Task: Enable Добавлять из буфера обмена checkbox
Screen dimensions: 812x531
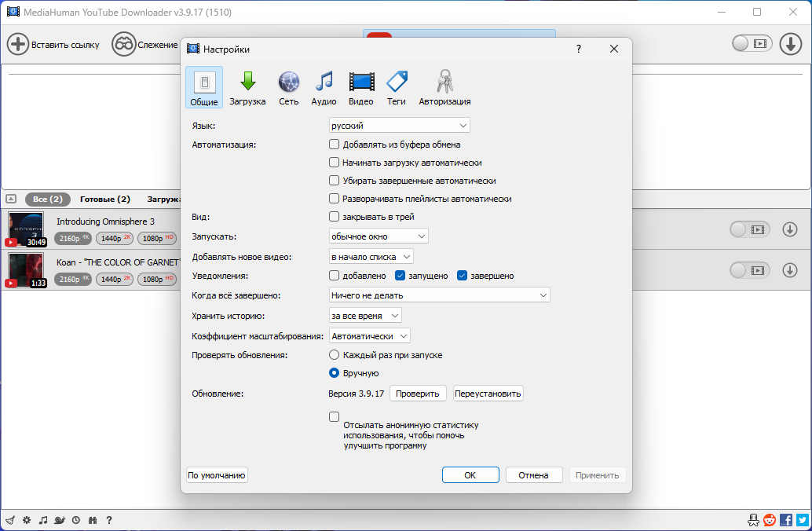Action: click(334, 144)
